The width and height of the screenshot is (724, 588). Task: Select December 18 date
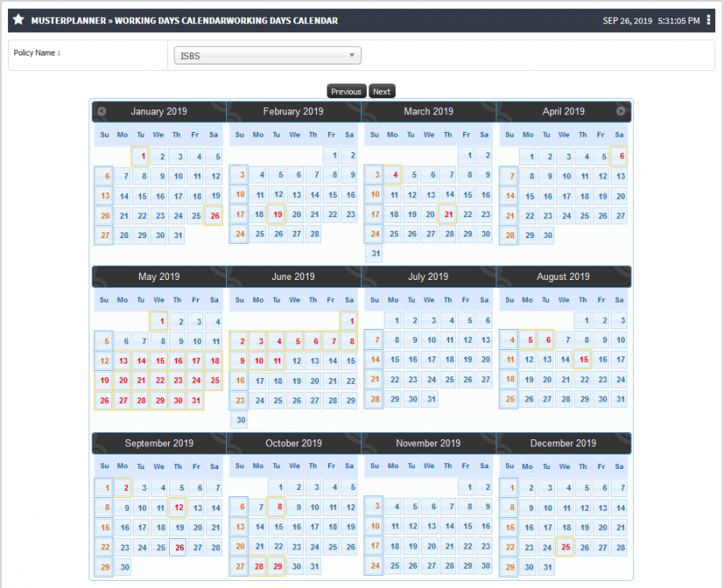(565, 527)
